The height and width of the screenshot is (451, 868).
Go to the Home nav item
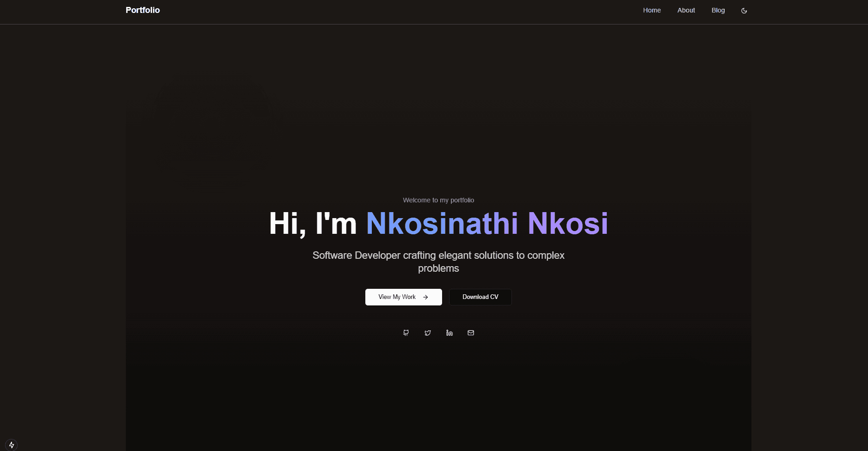pyautogui.click(x=652, y=10)
